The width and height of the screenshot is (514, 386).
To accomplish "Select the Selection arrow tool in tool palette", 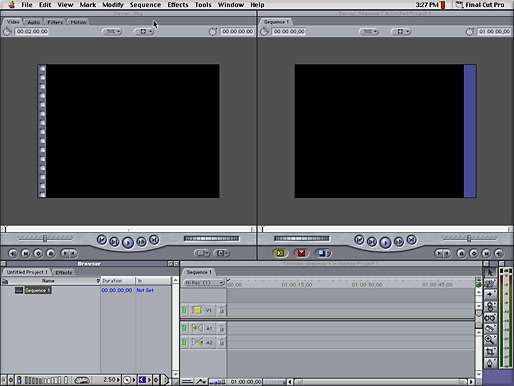I will click(490, 272).
